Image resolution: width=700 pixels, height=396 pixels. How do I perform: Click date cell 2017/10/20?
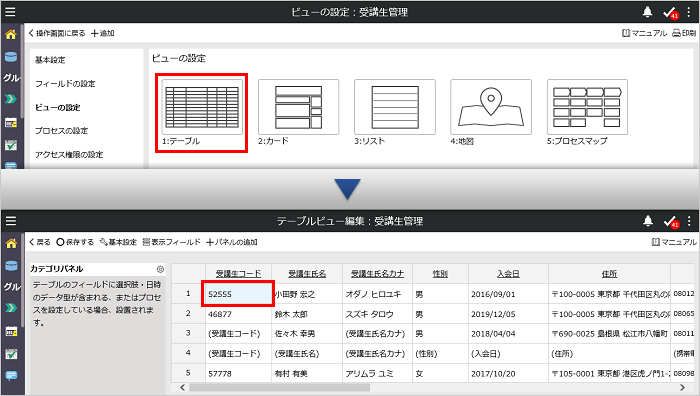click(x=508, y=373)
